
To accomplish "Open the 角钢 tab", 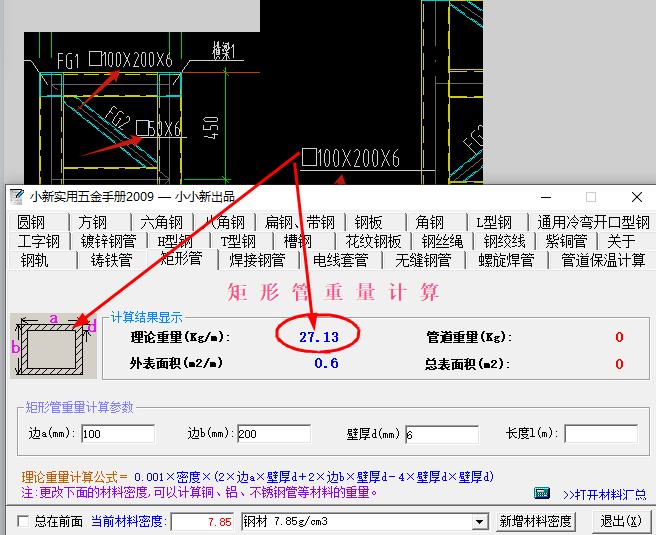I will click(x=436, y=222).
